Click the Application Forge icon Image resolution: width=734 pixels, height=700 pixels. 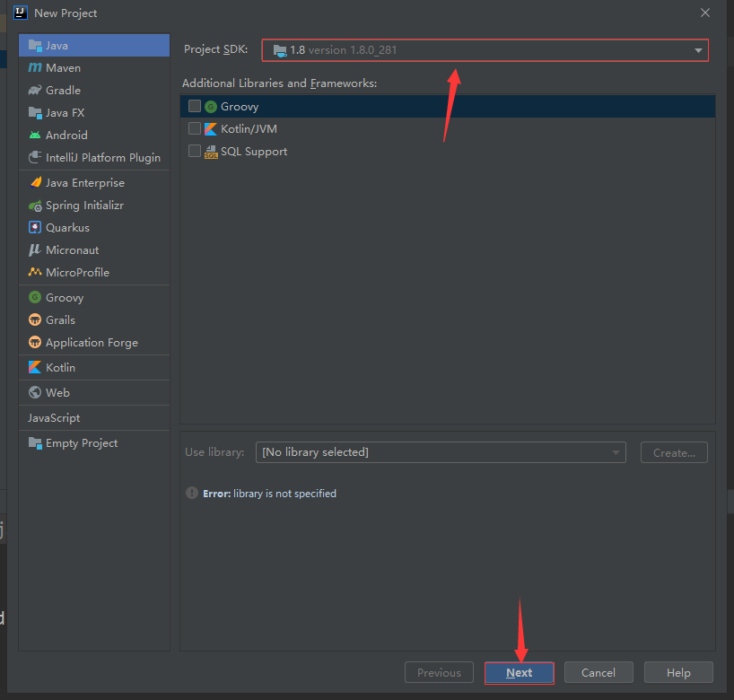(x=35, y=342)
